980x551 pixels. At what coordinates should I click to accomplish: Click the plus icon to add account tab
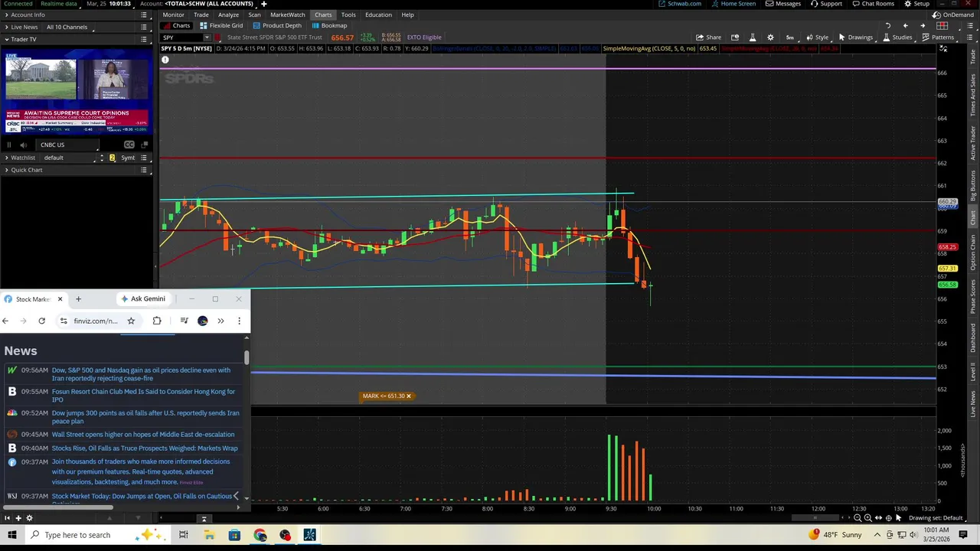[264, 4]
